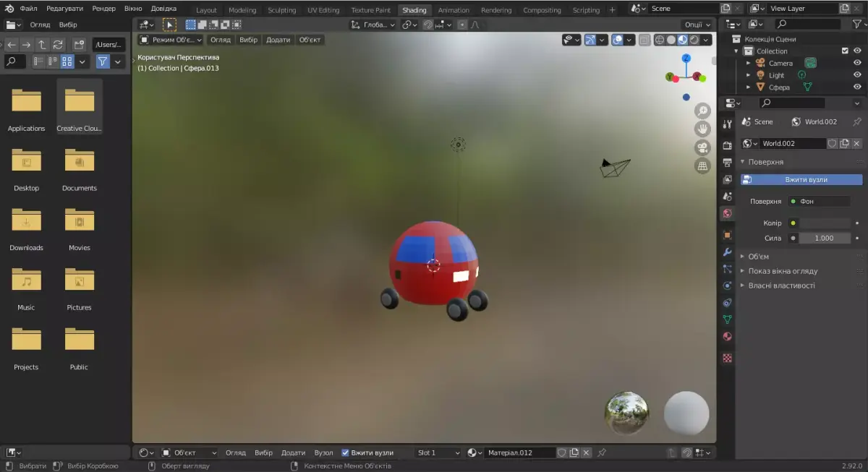The width and height of the screenshot is (868, 472).
Task: Open View Layer properties tab
Action: (727, 179)
